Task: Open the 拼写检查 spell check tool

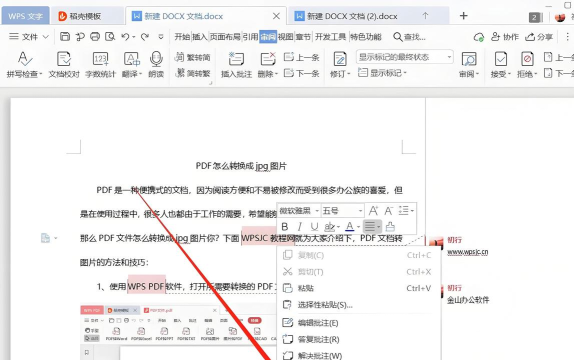Action: 24,65
